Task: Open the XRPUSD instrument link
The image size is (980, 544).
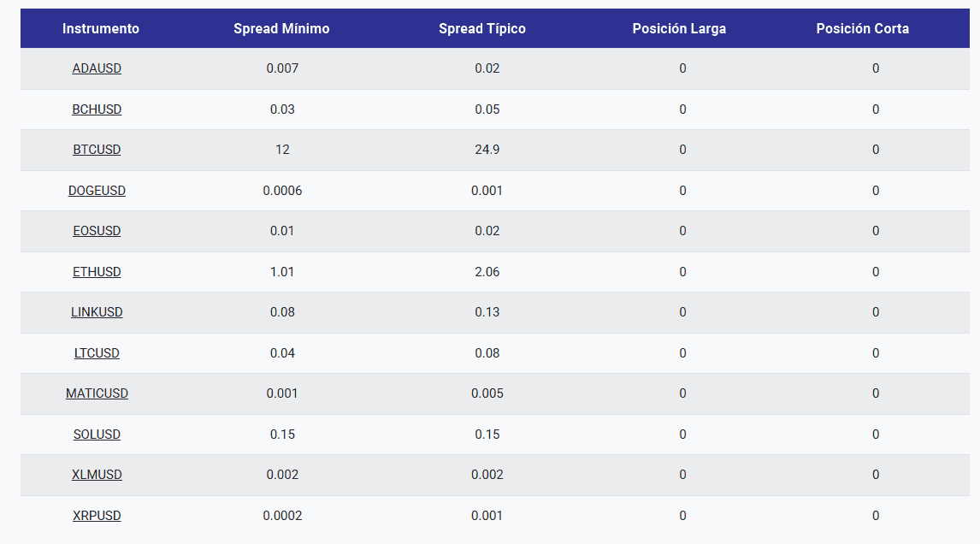Action: pyautogui.click(x=97, y=516)
